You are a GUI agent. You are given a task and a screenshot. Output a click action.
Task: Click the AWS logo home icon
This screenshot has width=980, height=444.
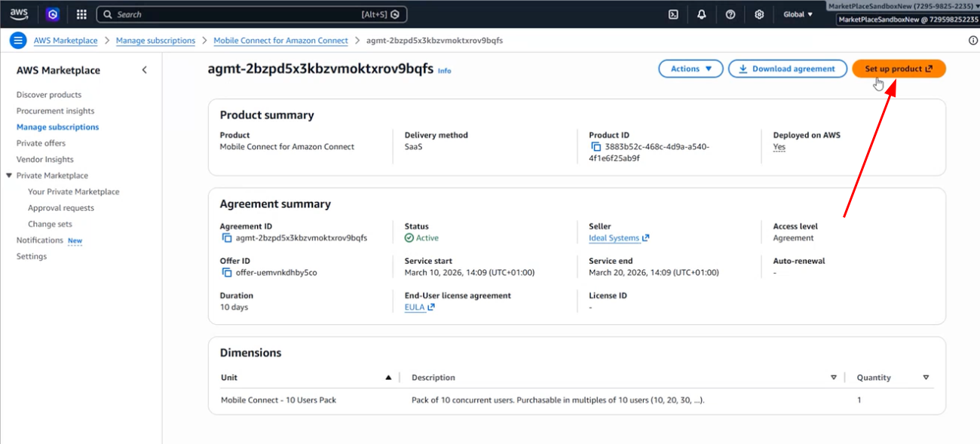[x=19, y=14]
